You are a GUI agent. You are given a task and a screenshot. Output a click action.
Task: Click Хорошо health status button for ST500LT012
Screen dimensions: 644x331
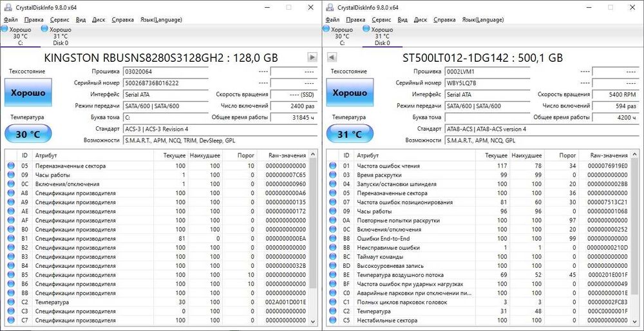pyautogui.click(x=350, y=93)
